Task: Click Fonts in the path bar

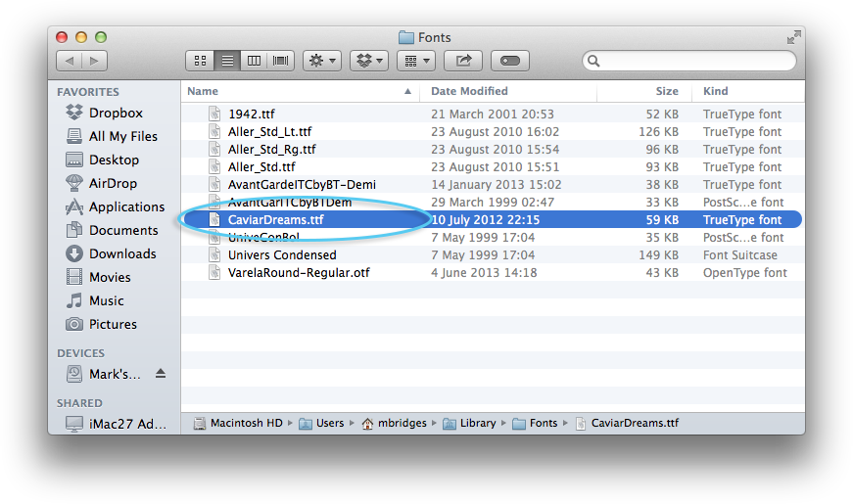Action: click(536, 423)
